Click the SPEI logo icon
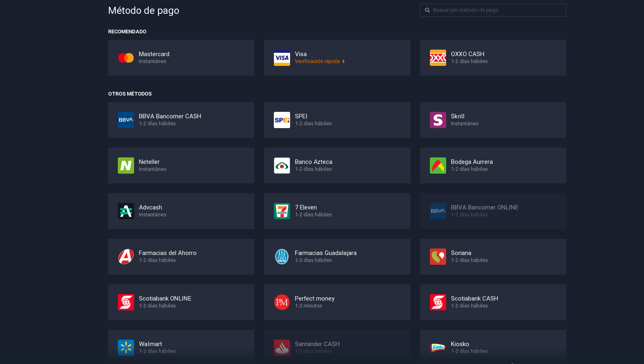Screen dimensions: 644x364 [x=282, y=120]
